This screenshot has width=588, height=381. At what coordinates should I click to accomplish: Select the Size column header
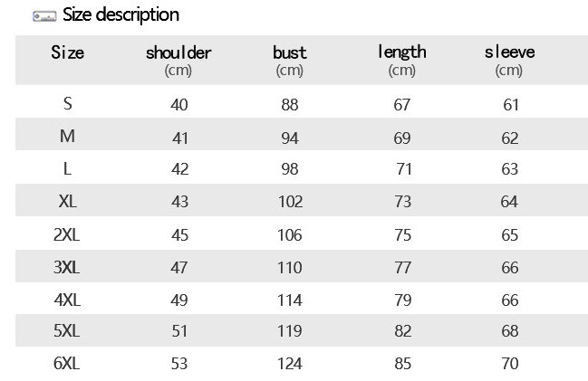67,52
